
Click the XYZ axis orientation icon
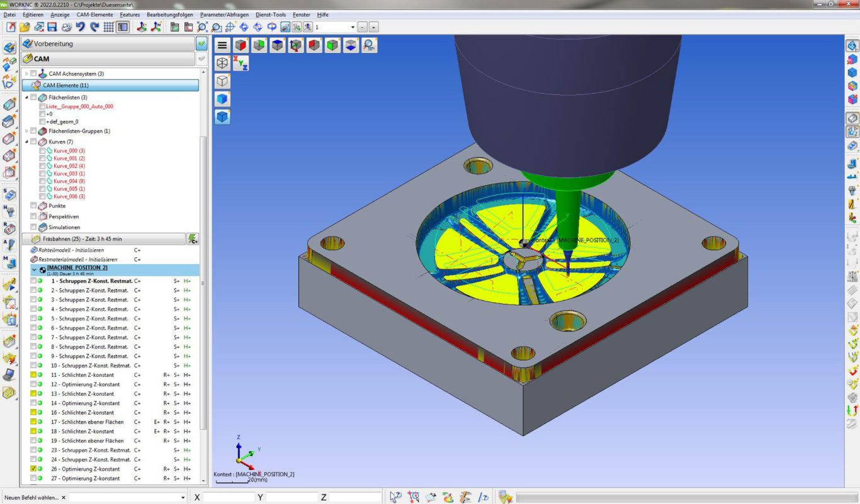pyautogui.click(x=240, y=63)
